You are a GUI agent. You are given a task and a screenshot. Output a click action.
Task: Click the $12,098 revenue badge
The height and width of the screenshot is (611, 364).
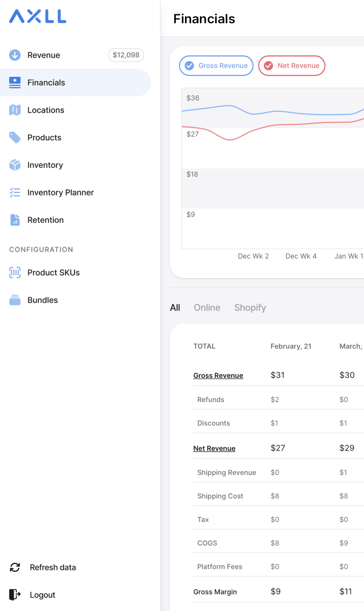click(x=126, y=55)
